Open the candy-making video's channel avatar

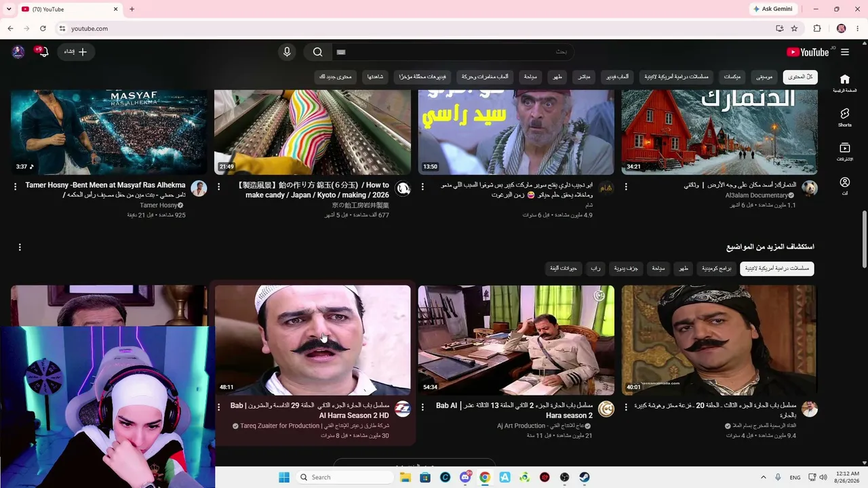point(403,188)
